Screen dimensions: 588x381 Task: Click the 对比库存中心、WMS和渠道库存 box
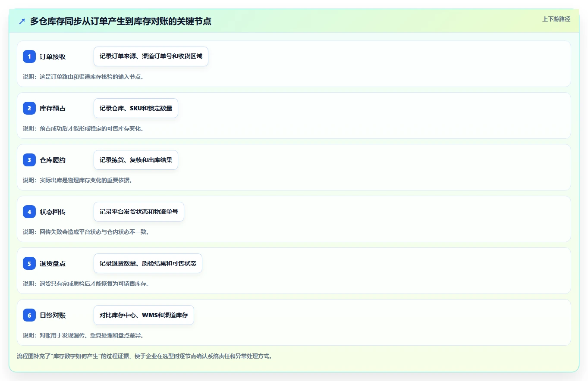(x=144, y=315)
